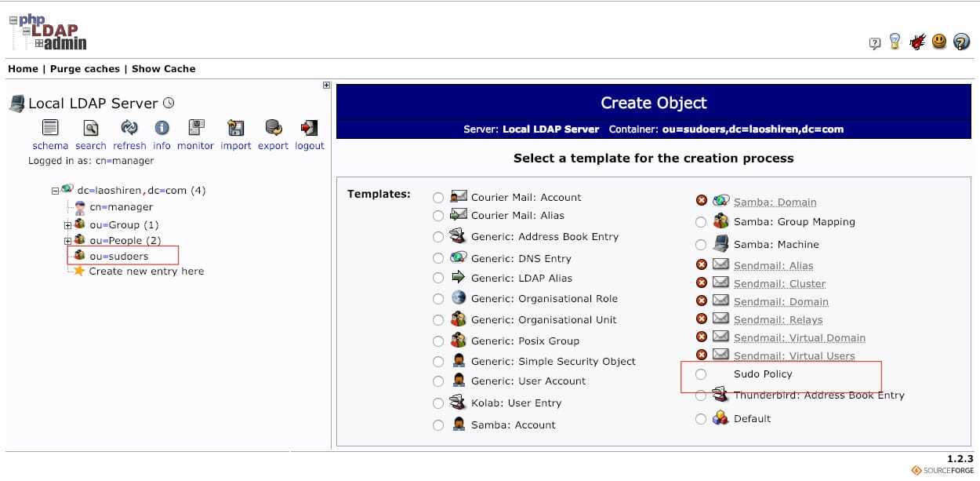Screen dimensions: 980x481
Task: Select the Default template radio button
Action: pos(701,419)
